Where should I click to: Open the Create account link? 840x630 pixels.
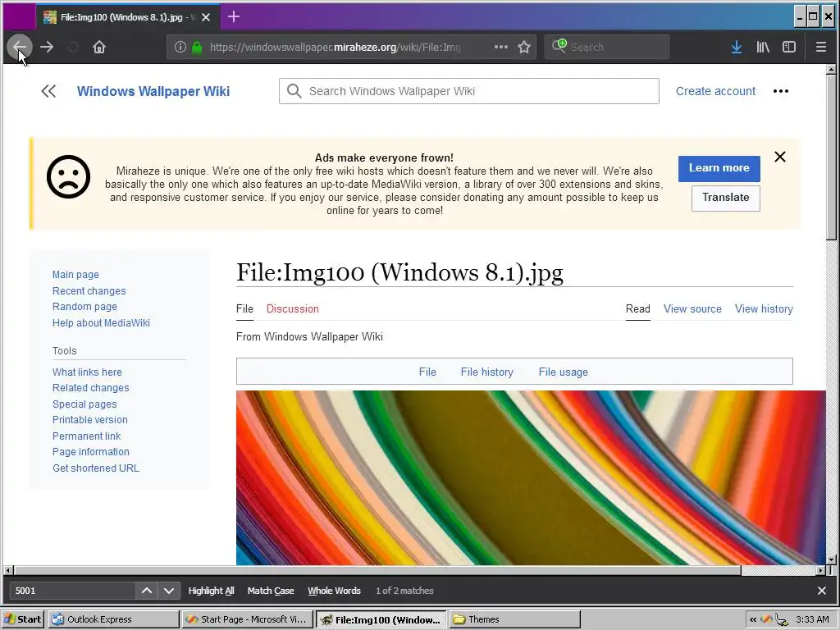point(715,91)
